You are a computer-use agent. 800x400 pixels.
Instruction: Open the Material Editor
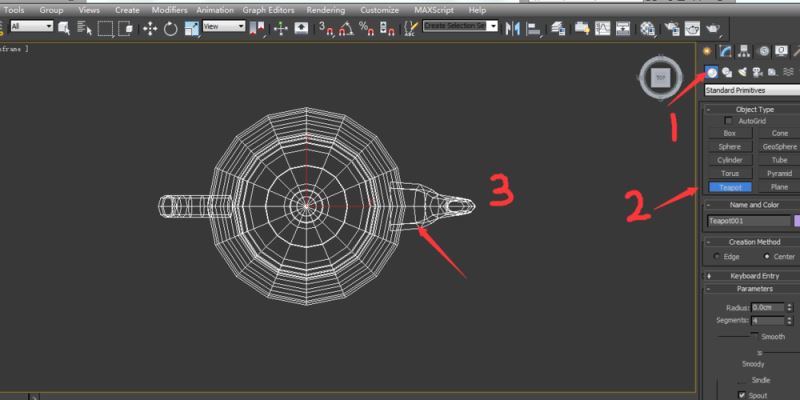coord(647,28)
